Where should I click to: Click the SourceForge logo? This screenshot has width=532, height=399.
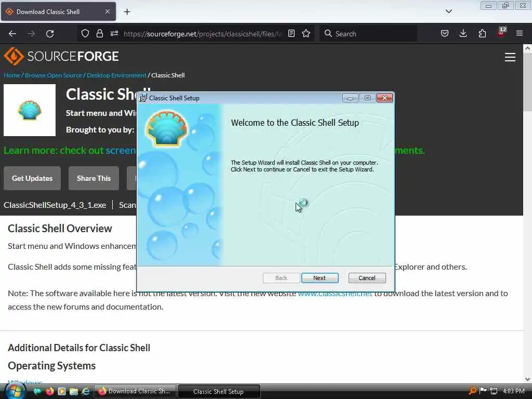[x=61, y=56]
